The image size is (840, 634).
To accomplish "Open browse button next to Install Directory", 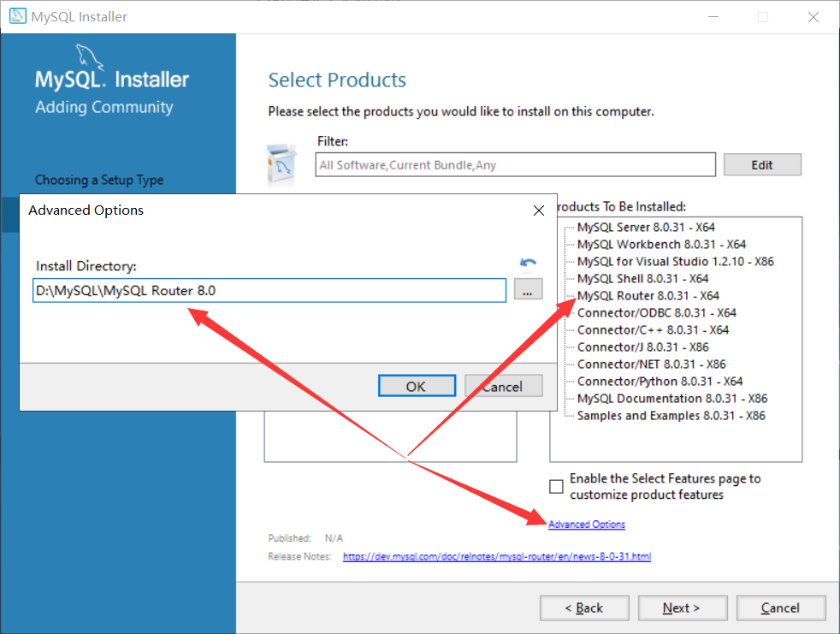I will [529, 289].
